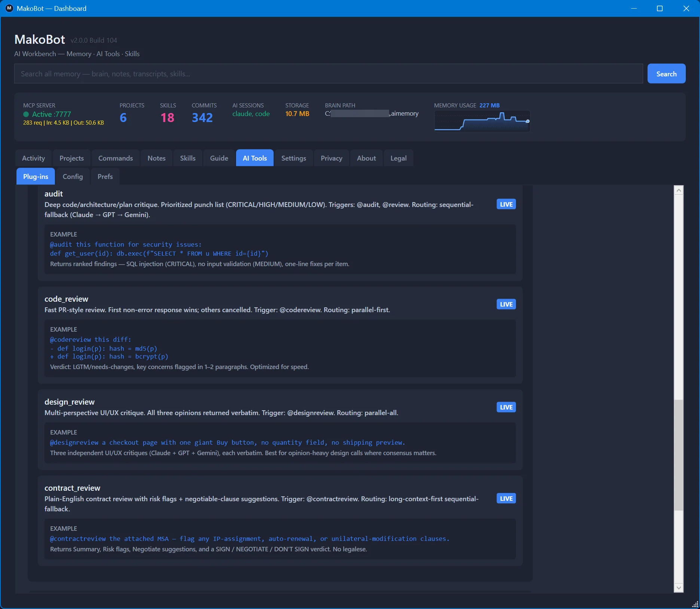Screen dimensions: 700x609
Task: Click the memory usage sparkline graph
Action: click(482, 121)
